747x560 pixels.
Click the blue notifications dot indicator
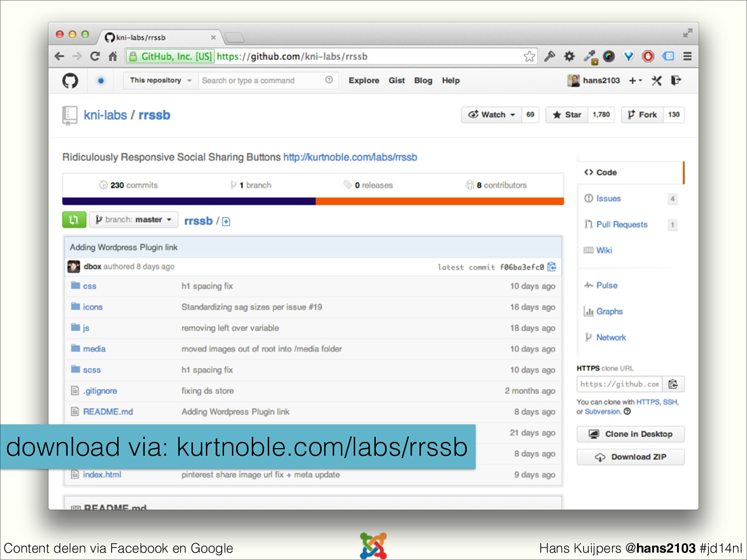[101, 81]
